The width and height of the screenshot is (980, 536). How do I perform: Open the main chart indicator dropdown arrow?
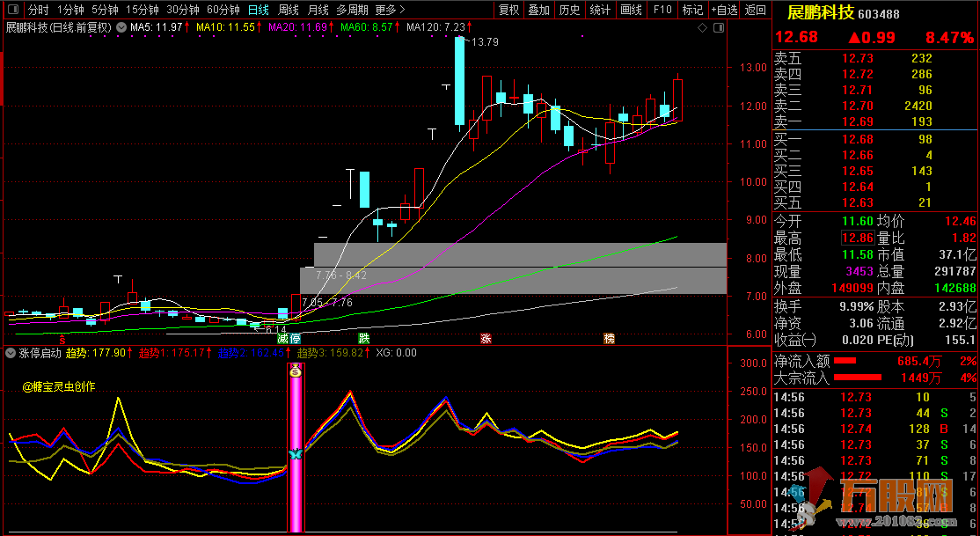tap(121, 27)
